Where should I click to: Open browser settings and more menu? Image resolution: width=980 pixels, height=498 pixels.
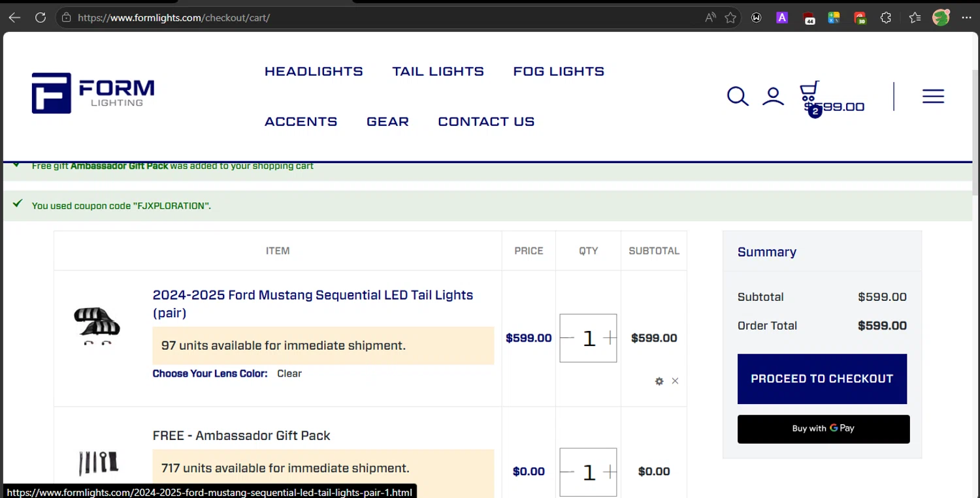point(966,18)
